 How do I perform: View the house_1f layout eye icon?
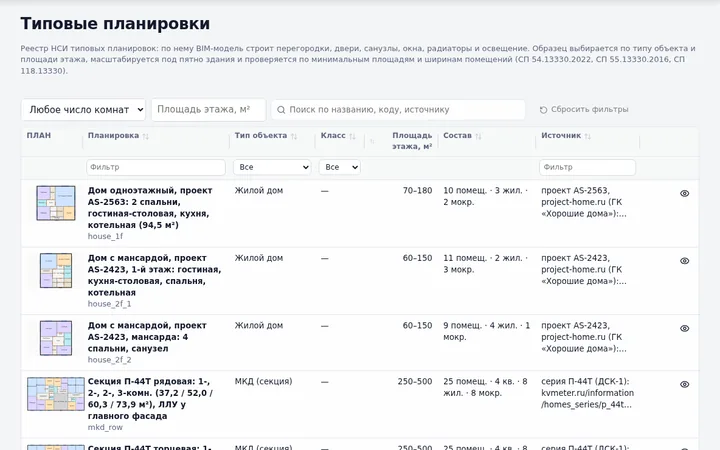684,193
